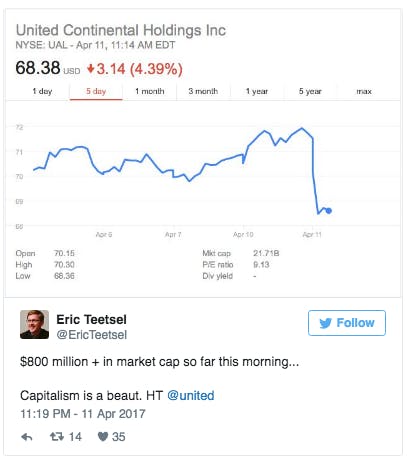Click the heart like icon
This screenshot has height=462, width=409.
point(103,437)
